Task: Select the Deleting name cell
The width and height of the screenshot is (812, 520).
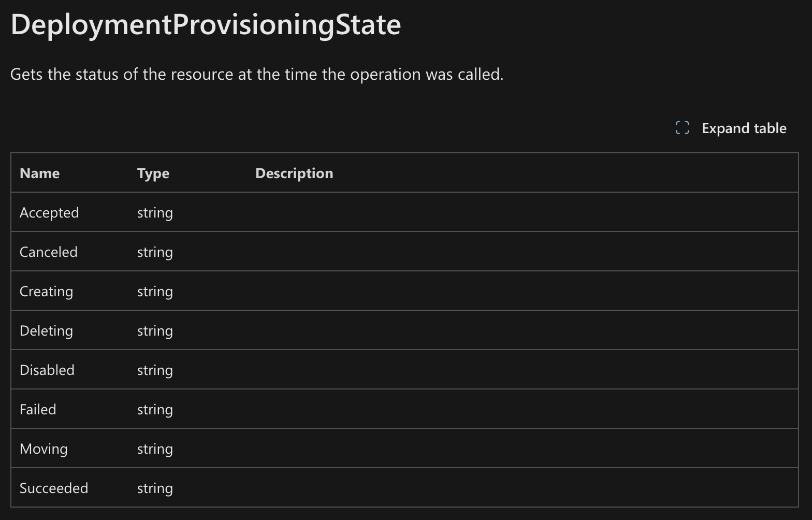Action: (x=46, y=330)
